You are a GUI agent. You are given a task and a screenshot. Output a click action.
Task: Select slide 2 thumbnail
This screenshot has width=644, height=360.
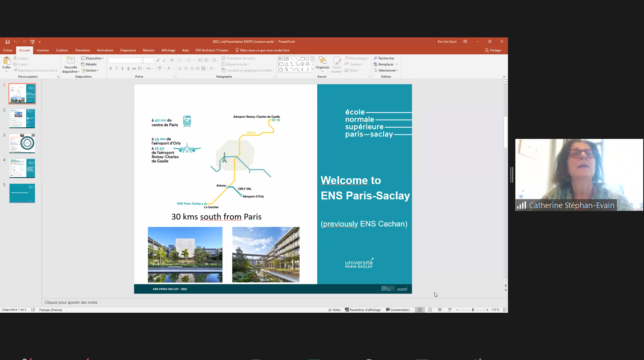tap(22, 118)
